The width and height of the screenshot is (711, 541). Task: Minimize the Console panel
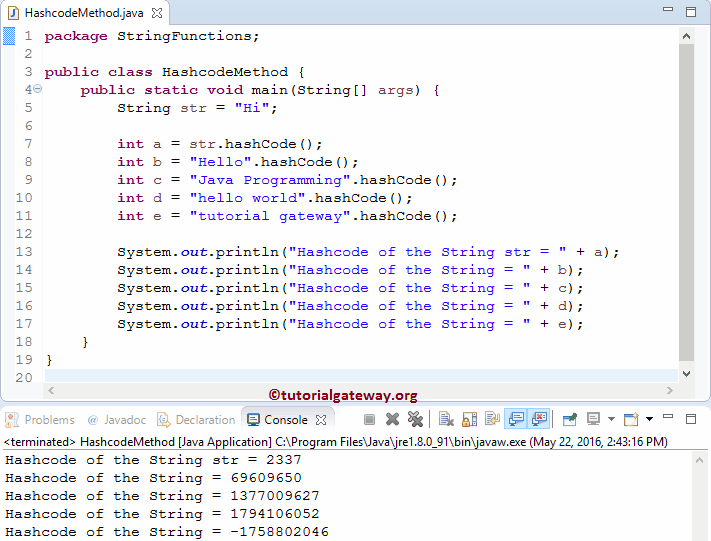[668, 416]
